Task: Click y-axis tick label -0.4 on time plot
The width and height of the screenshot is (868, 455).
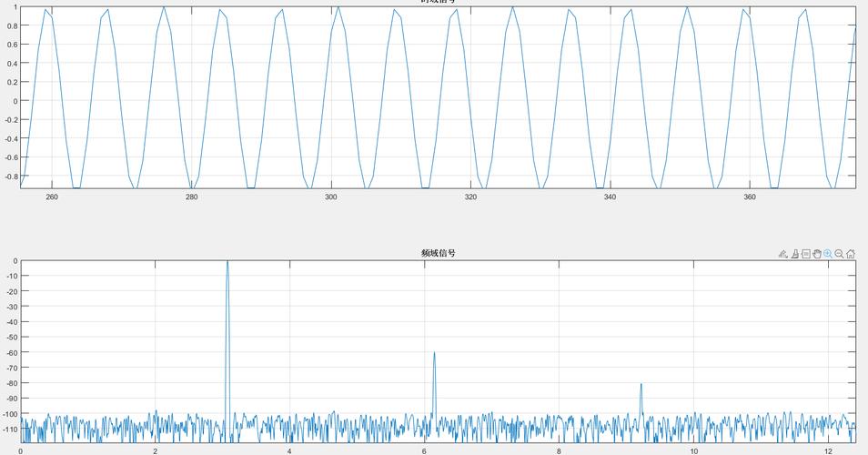Action: tap(11, 139)
